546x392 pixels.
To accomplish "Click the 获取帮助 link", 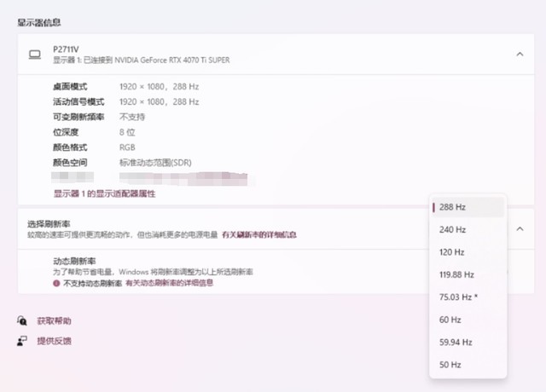I will point(54,320).
